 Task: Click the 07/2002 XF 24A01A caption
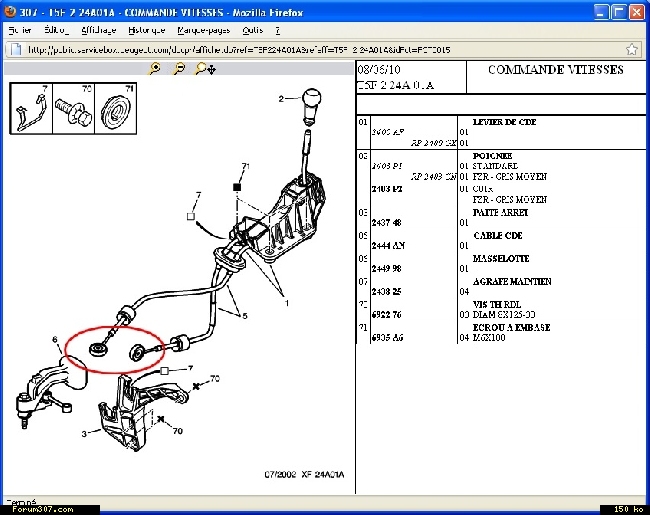coord(304,474)
